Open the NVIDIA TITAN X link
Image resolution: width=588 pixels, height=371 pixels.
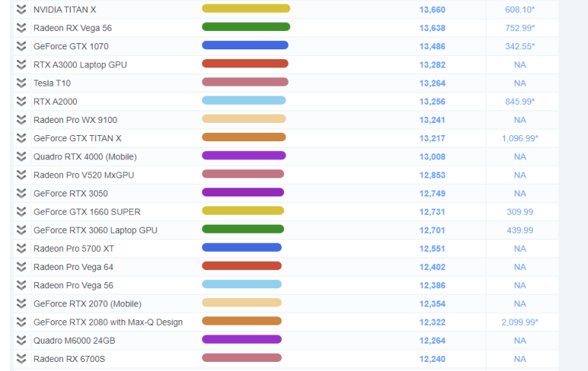pyautogui.click(x=65, y=10)
